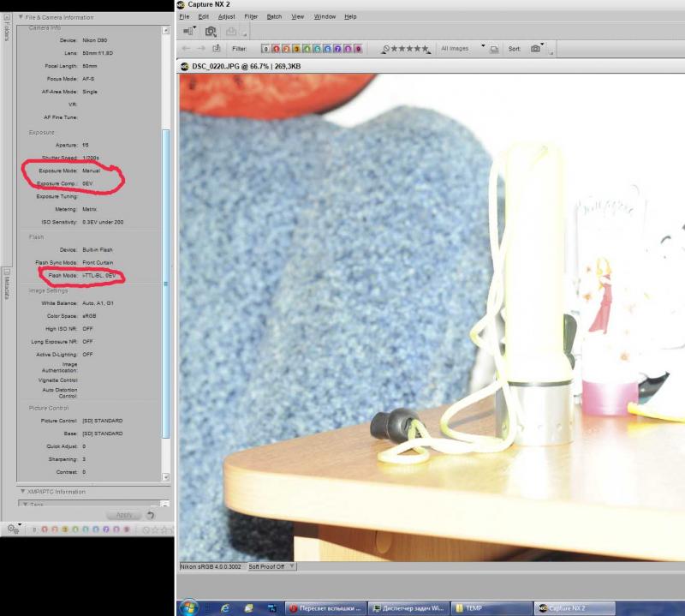Switch to the Task Manager taskbar button

coord(409,608)
